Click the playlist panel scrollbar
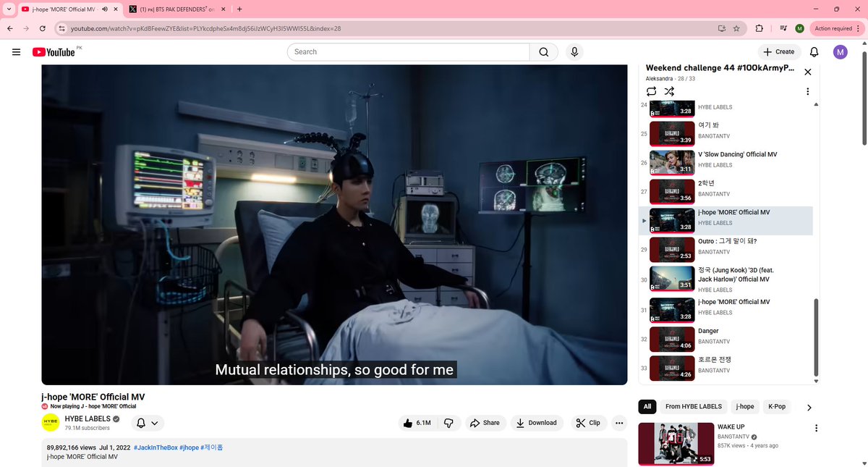 (817, 337)
